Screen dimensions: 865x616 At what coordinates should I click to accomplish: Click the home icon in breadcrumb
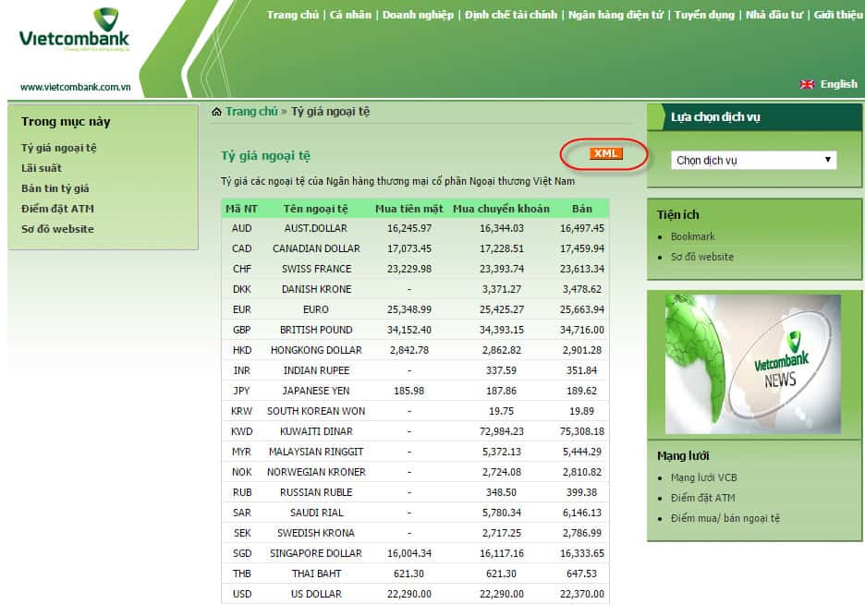pos(217,112)
